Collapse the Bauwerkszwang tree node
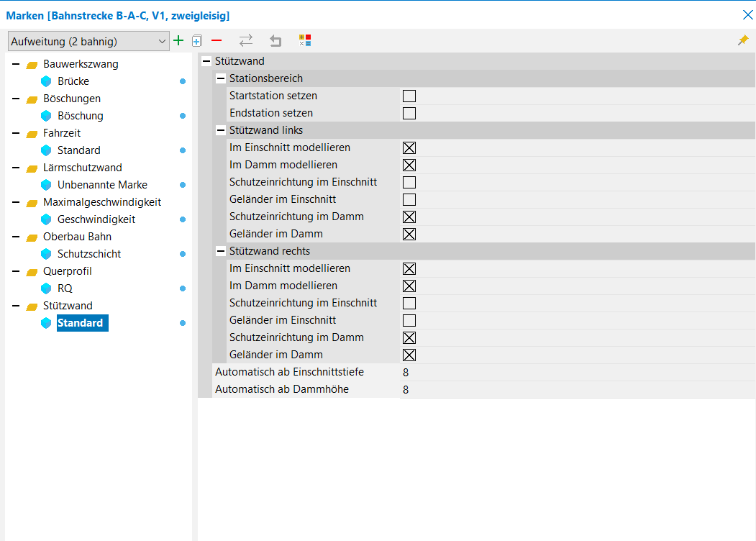 [x=16, y=64]
